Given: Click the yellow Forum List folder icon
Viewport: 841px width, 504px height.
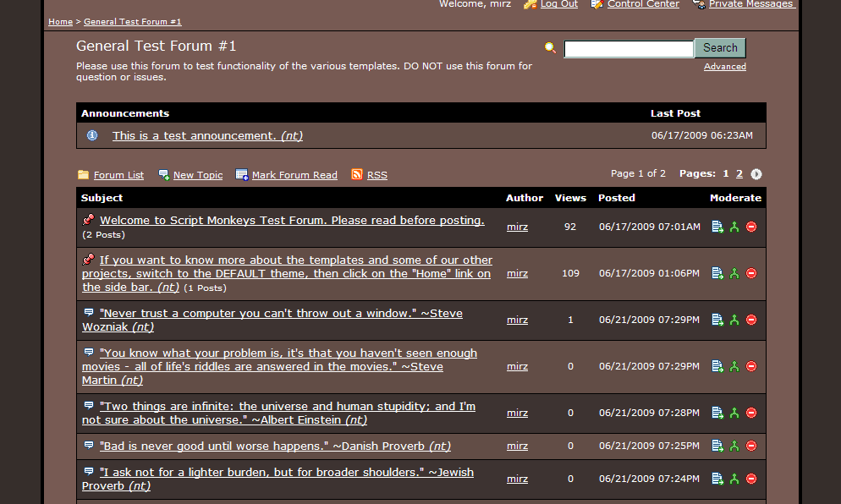Looking at the screenshot, I should click(x=83, y=175).
